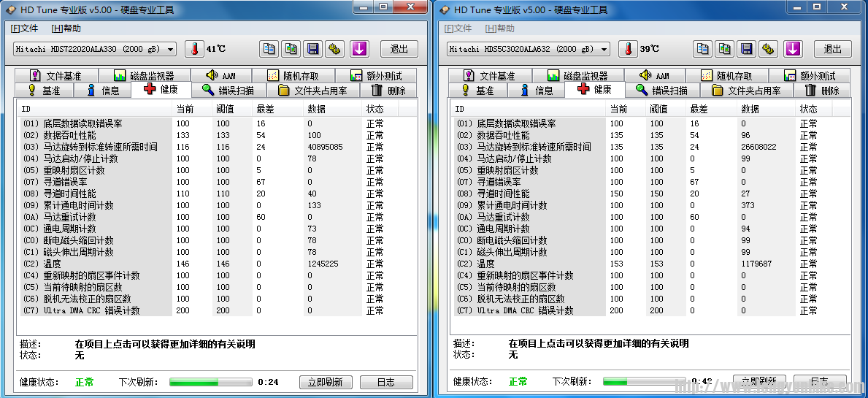The width and height of the screenshot is (868, 398).
Task: Click the thermometer icon beside 39°C
Action: [x=629, y=49]
